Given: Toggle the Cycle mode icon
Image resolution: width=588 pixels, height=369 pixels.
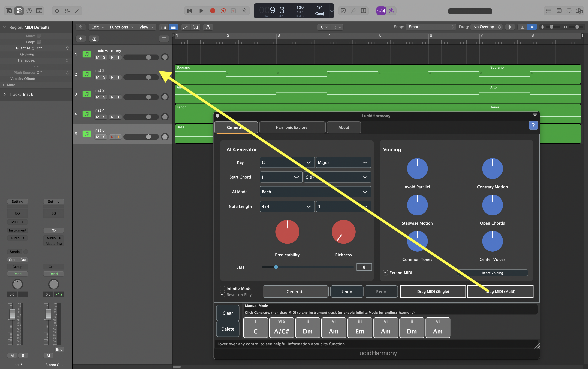Looking at the screenshot, I should [x=244, y=11].
